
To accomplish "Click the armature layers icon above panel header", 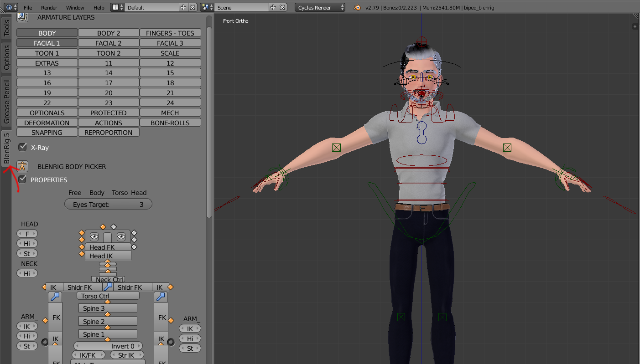I will pos(23,16).
